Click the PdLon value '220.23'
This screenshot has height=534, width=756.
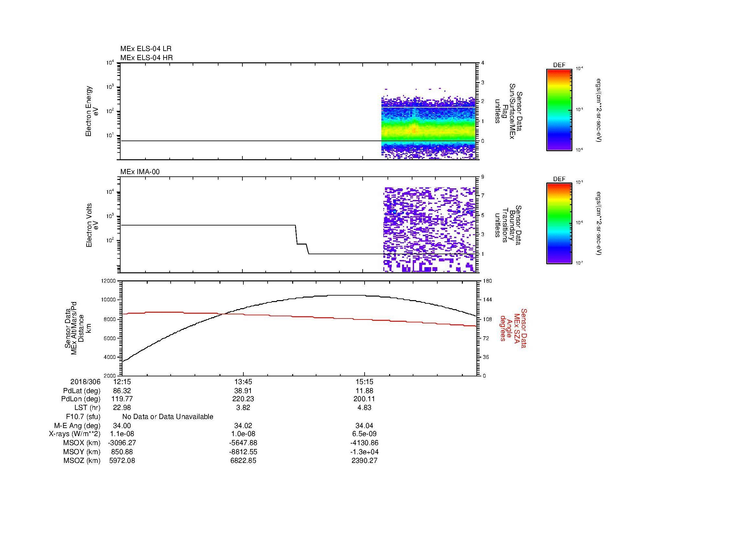coord(243,399)
